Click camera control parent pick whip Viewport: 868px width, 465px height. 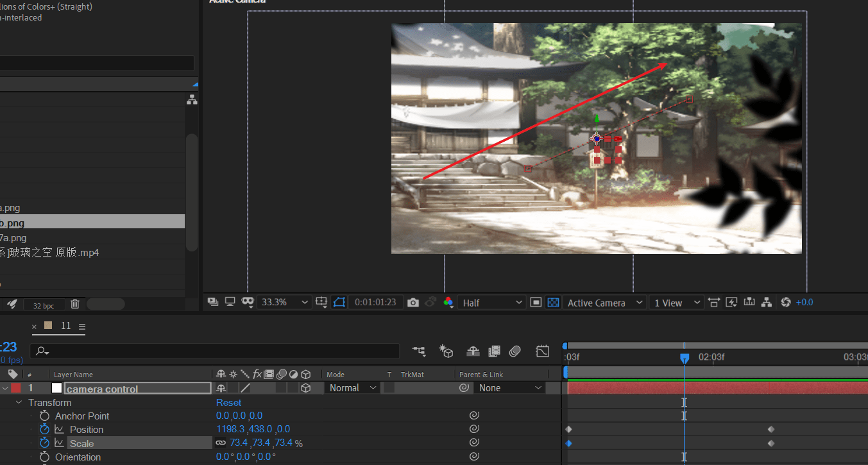(464, 387)
